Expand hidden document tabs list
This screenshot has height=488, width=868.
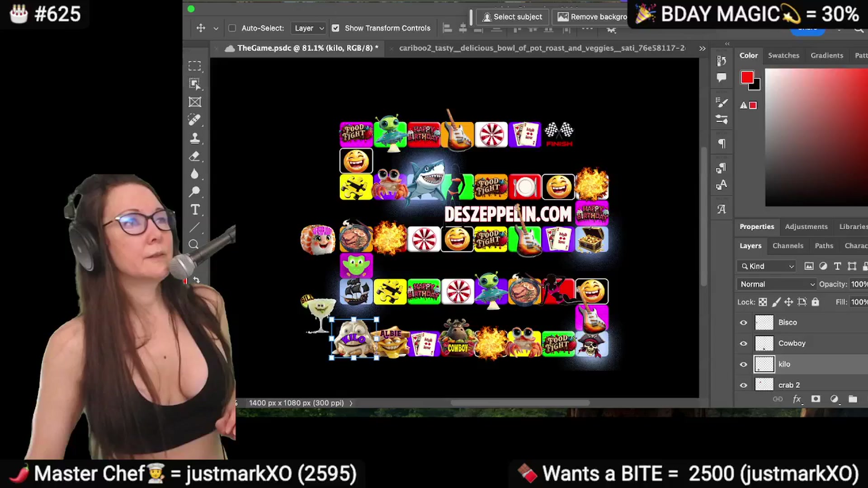[702, 48]
